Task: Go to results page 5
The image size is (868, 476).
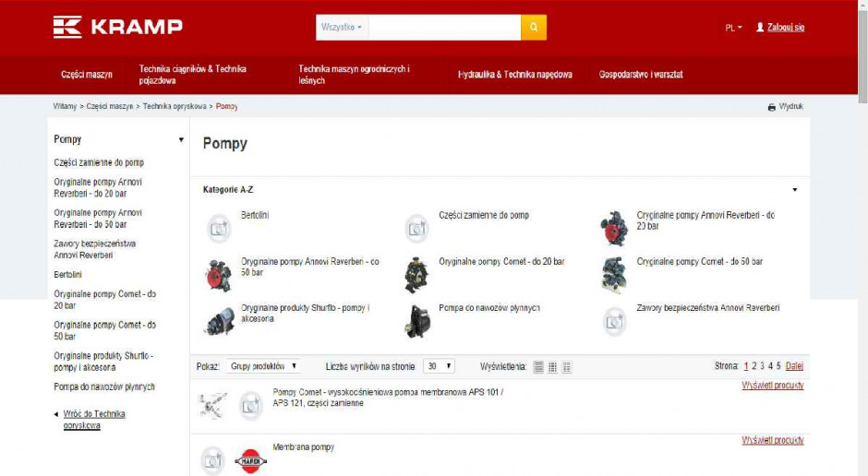Action: pos(778,366)
